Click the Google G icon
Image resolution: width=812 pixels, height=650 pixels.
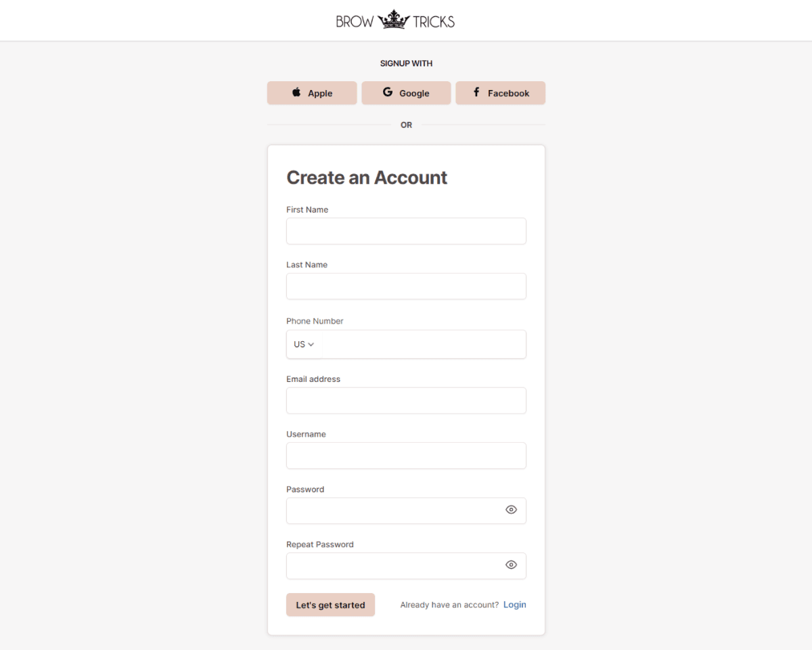tap(388, 92)
